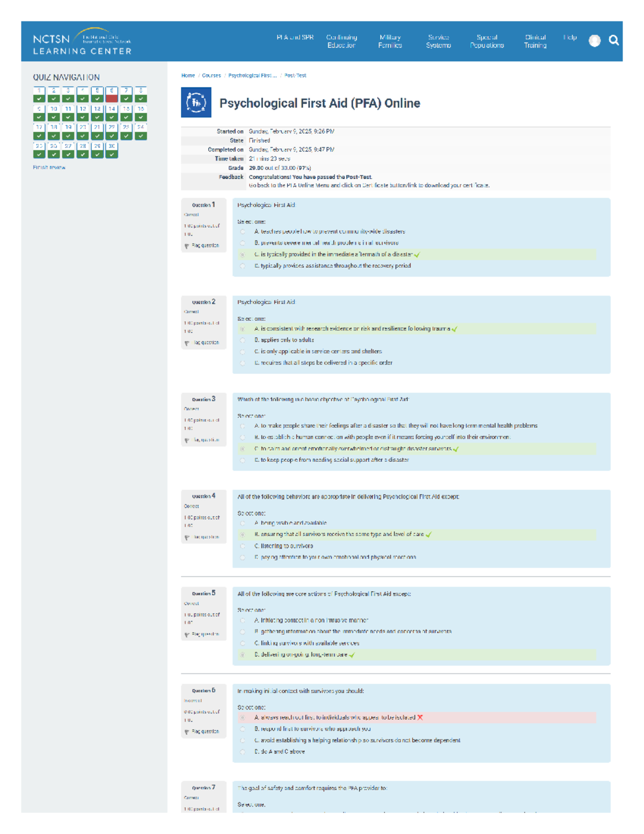The height and width of the screenshot is (834, 644).
Task: Expand the Continuing Education menu
Action: click(x=341, y=41)
